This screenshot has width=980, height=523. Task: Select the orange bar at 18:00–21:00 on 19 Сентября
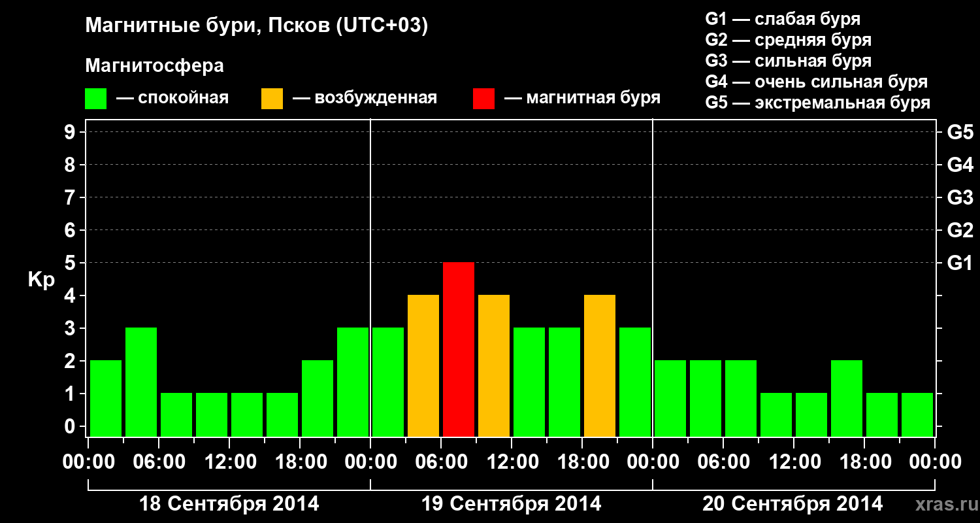[x=600, y=366]
